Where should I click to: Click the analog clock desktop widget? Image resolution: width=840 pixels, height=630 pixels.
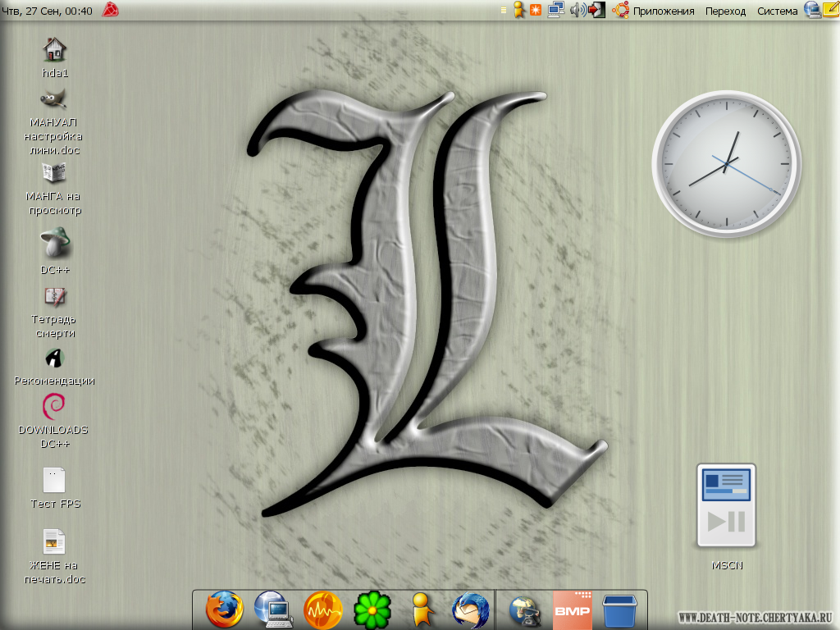click(x=726, y=164)
